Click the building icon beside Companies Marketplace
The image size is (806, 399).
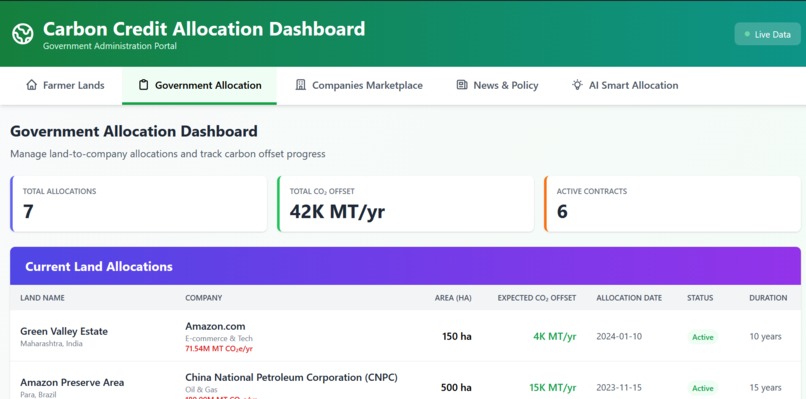tap(301, 85)
